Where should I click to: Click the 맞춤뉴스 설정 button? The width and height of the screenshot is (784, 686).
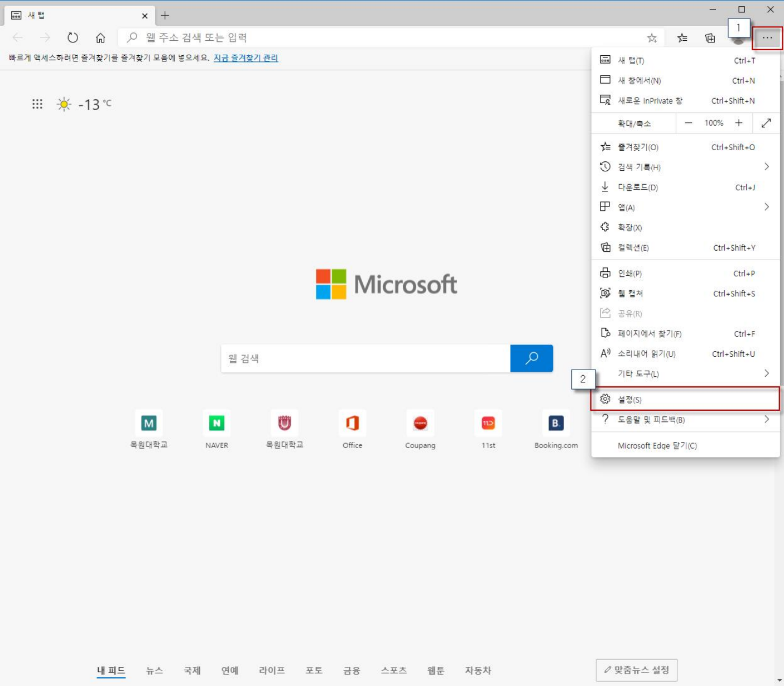coord(636,670)
